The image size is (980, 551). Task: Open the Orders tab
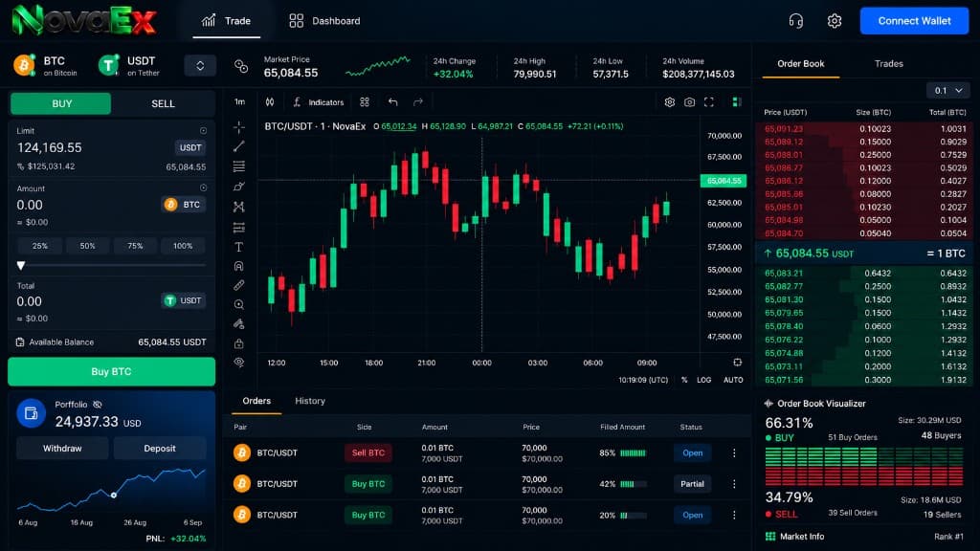click(x=256, y=401)
